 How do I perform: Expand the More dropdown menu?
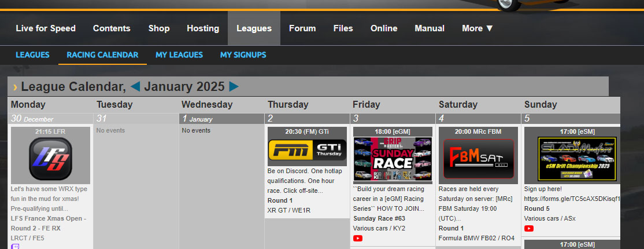click(478, 28)
